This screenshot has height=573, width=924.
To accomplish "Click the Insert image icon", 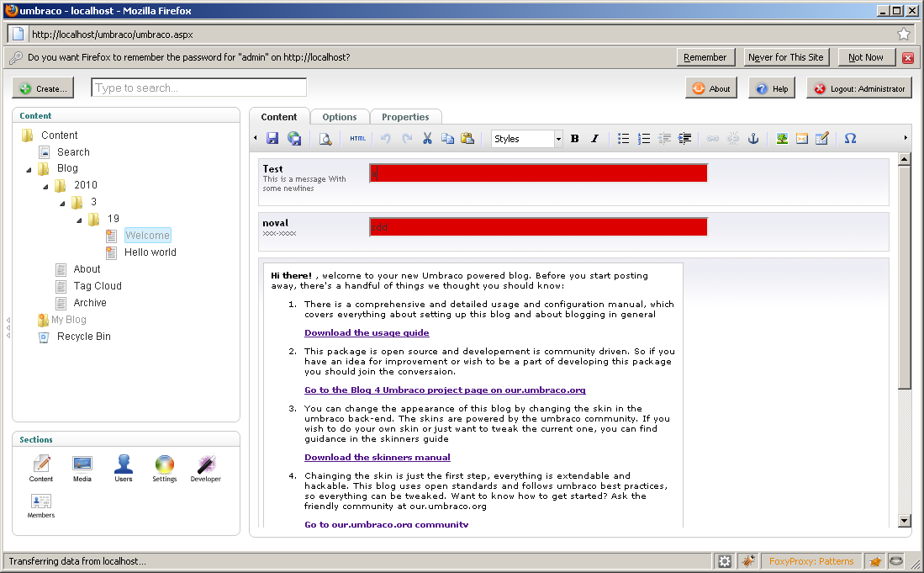I will coord(782,139).
